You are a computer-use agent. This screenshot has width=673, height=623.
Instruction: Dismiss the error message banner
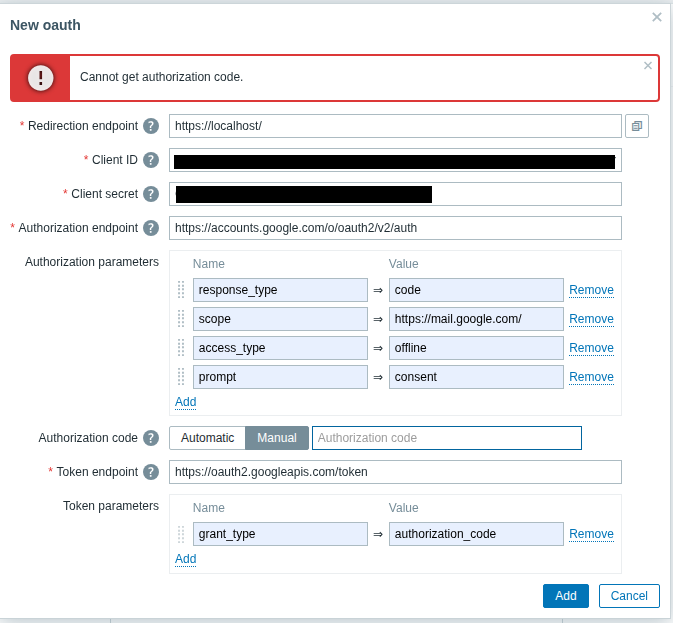coord(648,66)
